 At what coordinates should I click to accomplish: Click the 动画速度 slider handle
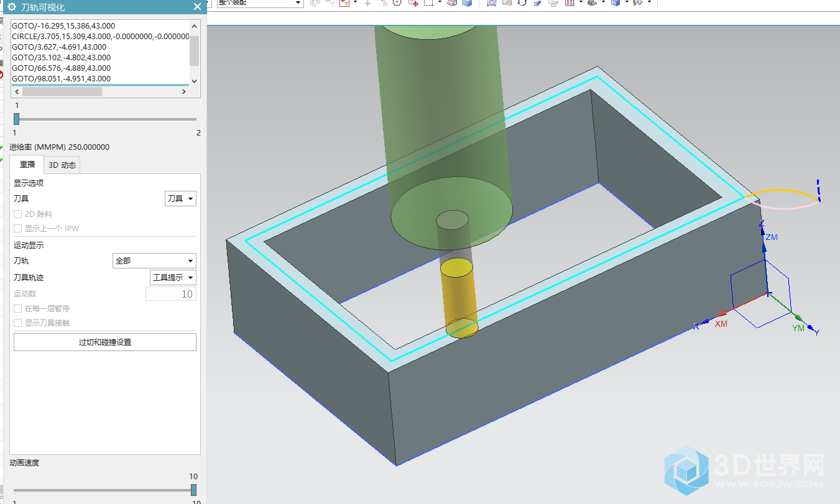pyautogui.click(x=194, y=490)
